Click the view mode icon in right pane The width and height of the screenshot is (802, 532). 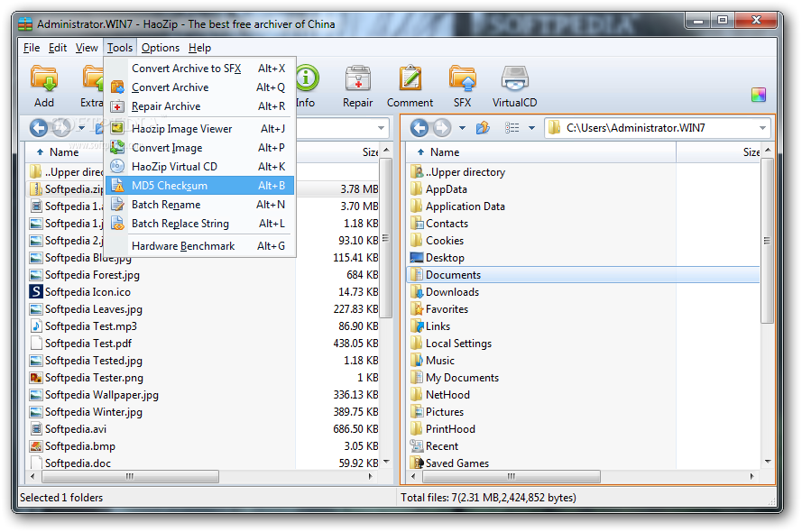(512, 128)
